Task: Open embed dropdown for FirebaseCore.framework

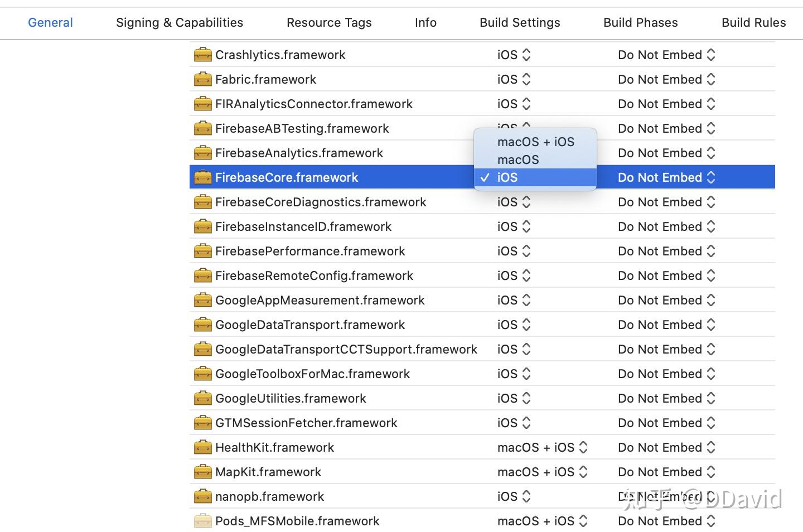Action: coord(666,177)
